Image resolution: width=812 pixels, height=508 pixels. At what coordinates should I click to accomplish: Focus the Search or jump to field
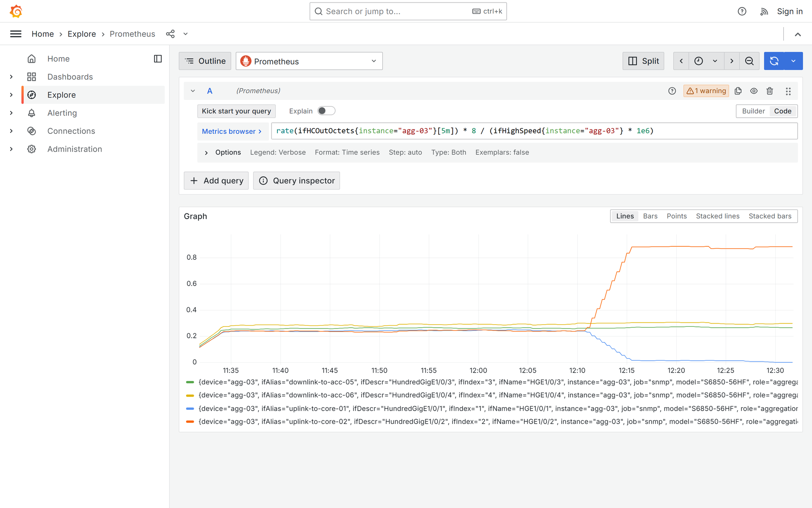click(408, 11)
